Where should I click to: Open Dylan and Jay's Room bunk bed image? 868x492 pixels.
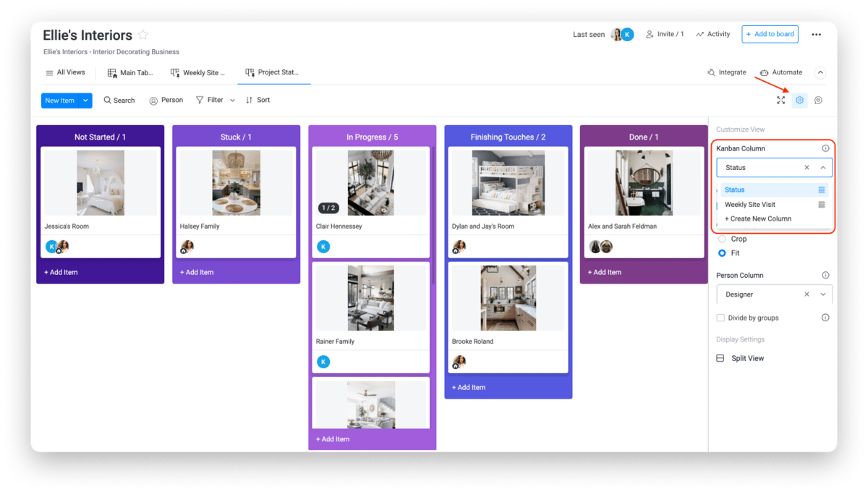pos(509,183)
